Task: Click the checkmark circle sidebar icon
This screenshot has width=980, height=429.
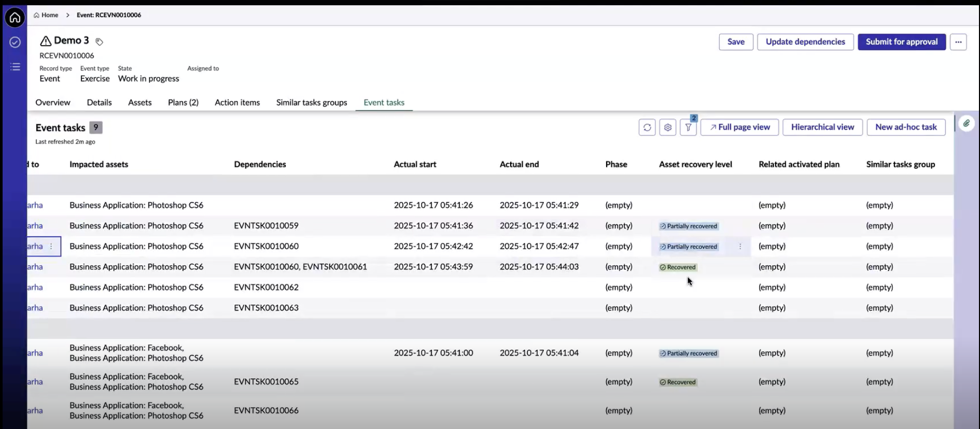Action: (15, 42)
